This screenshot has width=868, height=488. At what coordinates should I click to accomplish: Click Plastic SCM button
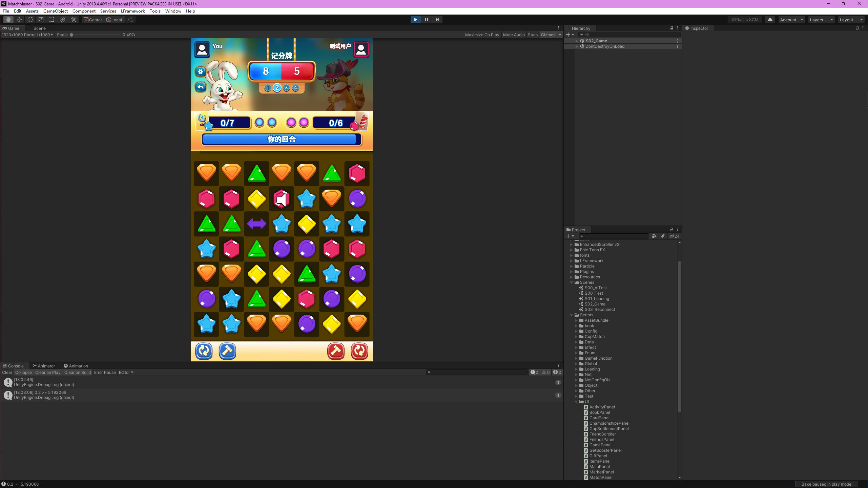745,20
